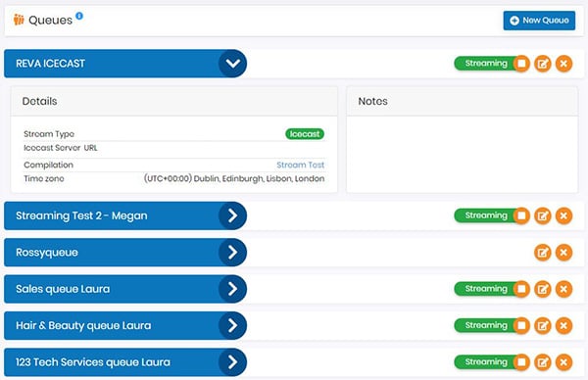This screenshot has height=380, width=588.
Task: Stop streaming for Sales queue Laura
Action: tap(521, 289)
